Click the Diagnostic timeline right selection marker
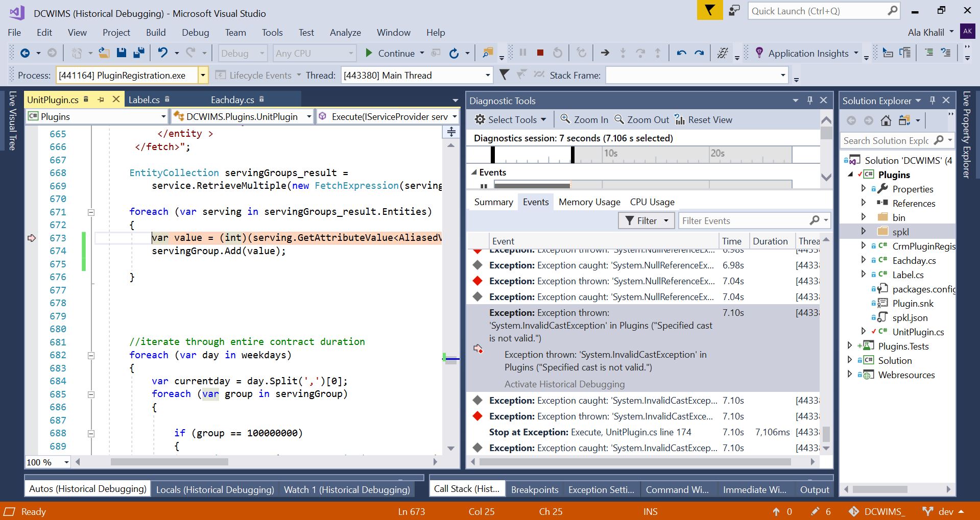Image resolution: width=980 pixels, height=520 pixels. [572, 155]
